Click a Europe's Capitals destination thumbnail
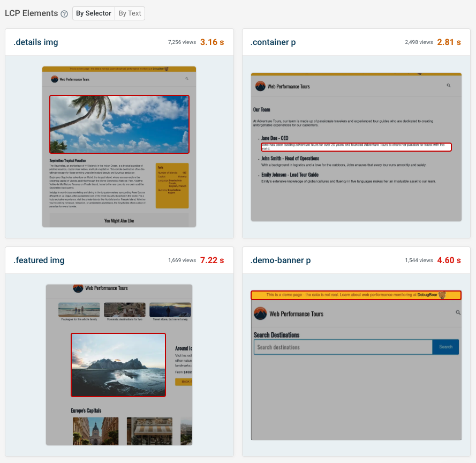The height and width of the screenshot is (463, 476). (96, 429)
